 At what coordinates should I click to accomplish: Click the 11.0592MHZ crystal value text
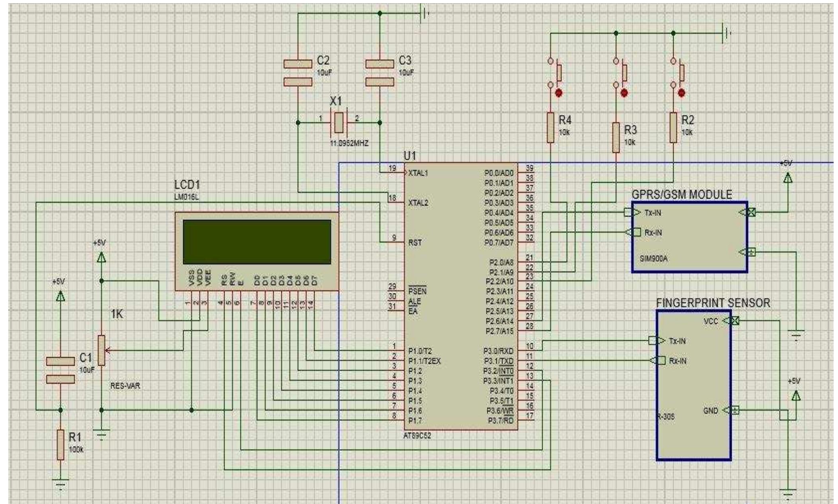[350, 143]
